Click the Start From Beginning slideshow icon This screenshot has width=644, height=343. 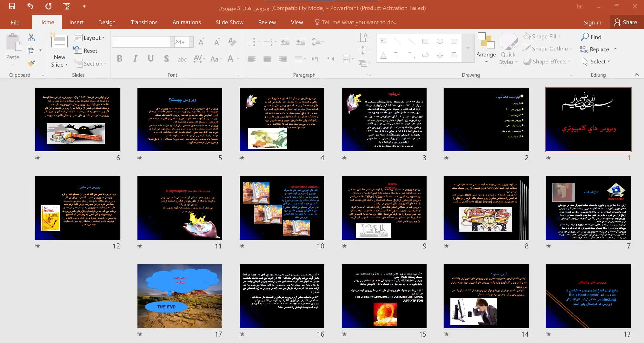tap(67, 6)
